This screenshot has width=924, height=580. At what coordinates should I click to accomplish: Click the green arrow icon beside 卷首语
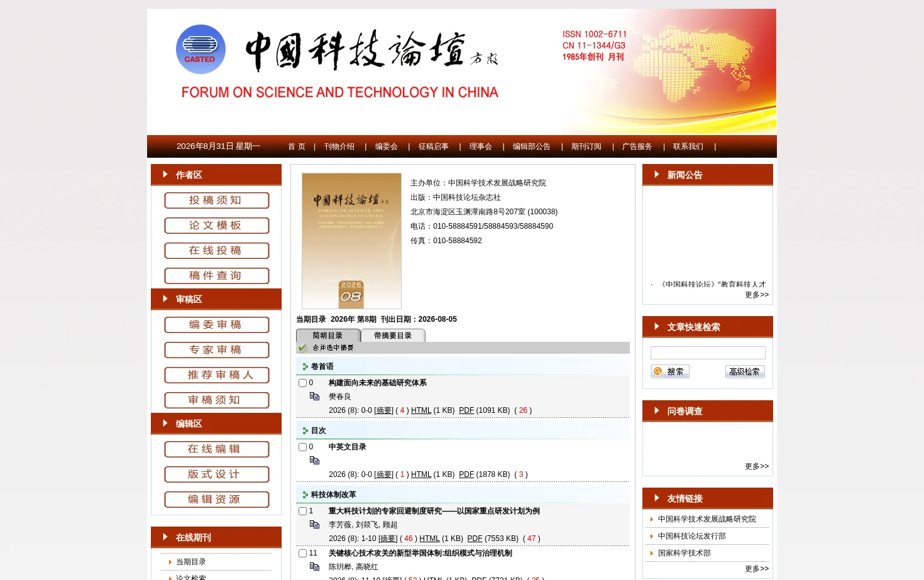click(x=305, y=366)
